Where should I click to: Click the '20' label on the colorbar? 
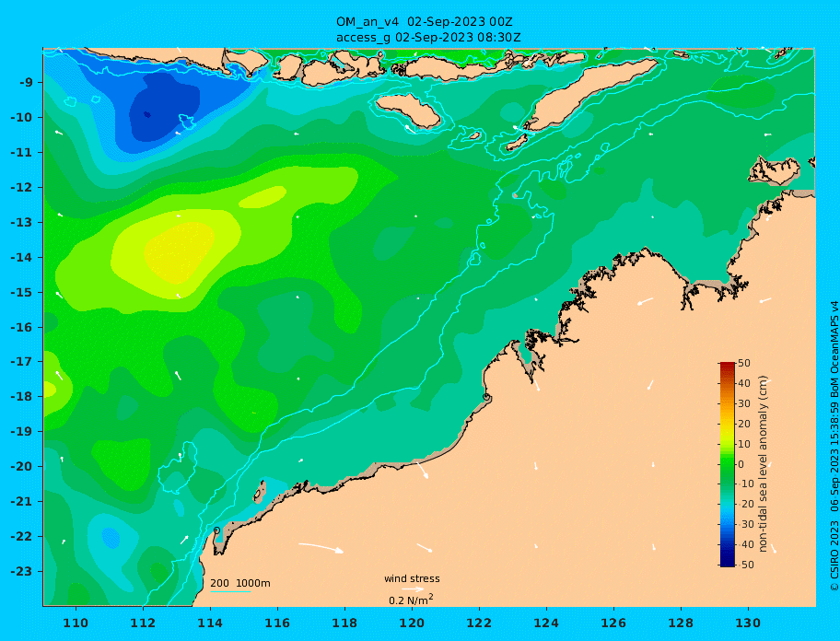point(744,424)
